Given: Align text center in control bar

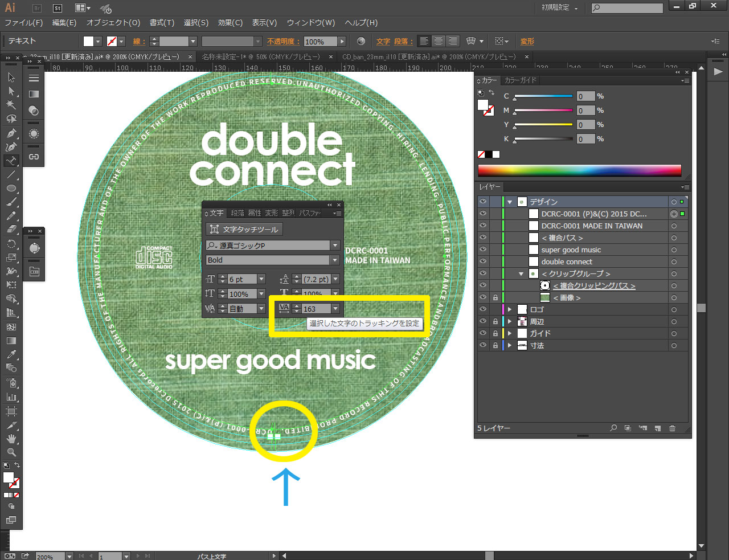Looking at the screenshot, I should pyautogui.click(x=439, y=41).
